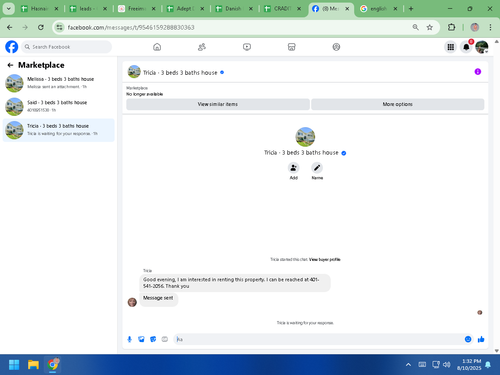
Task: Open the Windows Start menu
Action: (14, 365)
